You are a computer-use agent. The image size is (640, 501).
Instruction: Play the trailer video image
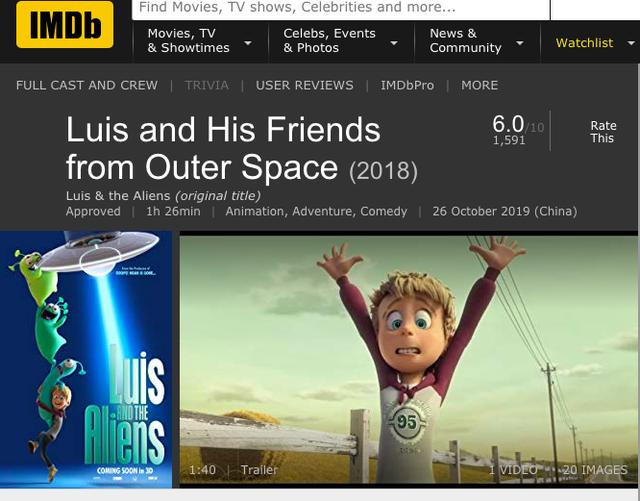409,359
